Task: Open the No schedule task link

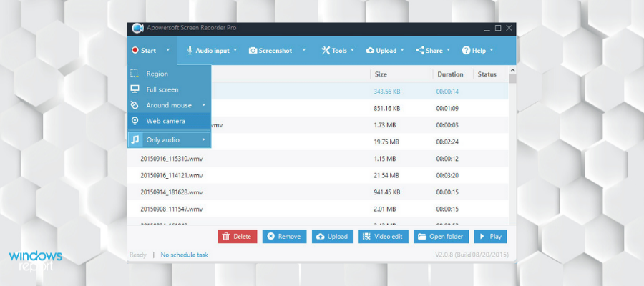Action: tap(185, 255)
